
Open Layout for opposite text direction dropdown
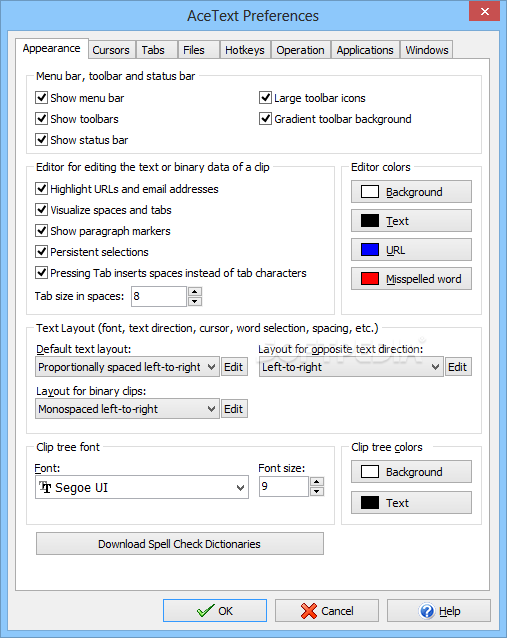click(351, 367)
